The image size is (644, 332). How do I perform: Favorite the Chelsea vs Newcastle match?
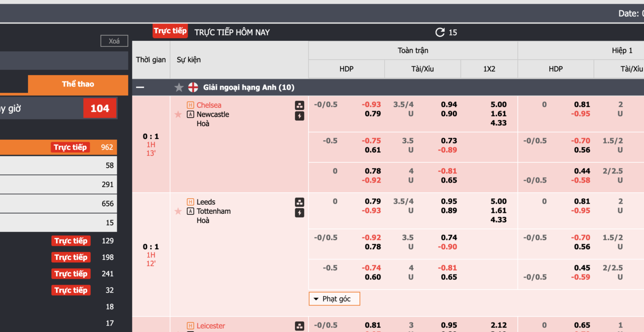tap(178, 114)
